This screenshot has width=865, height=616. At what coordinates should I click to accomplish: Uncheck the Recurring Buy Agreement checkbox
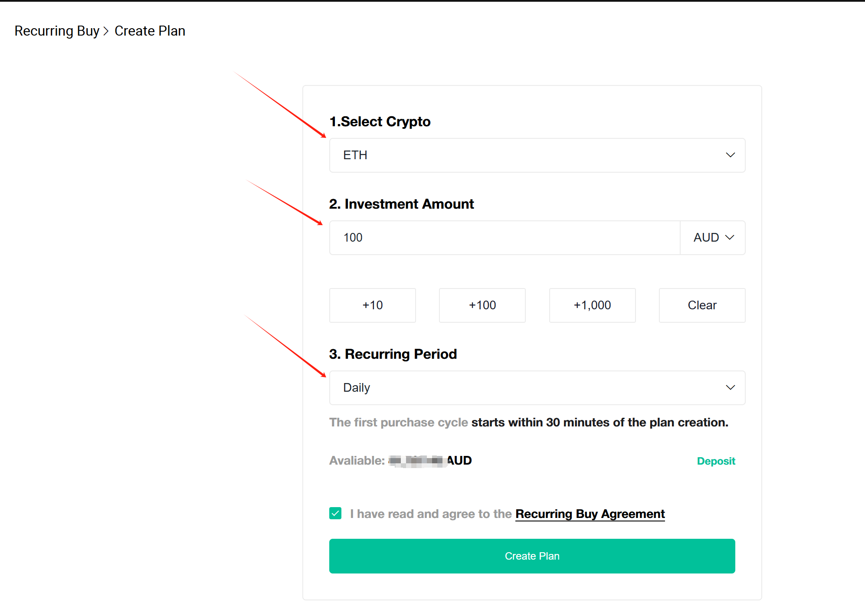[335, 513]
